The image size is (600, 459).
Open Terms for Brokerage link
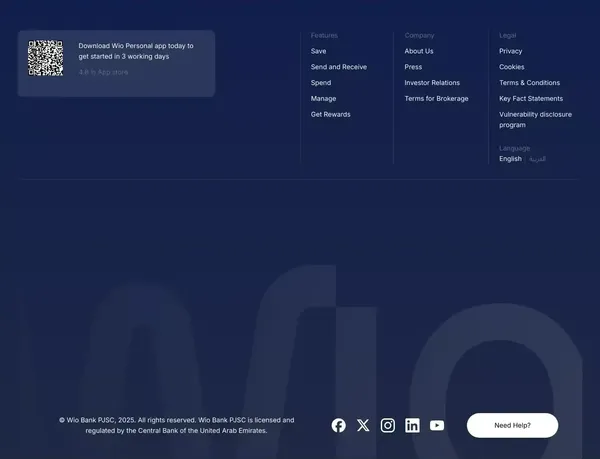pyautogui.click(x=436, y=99)
